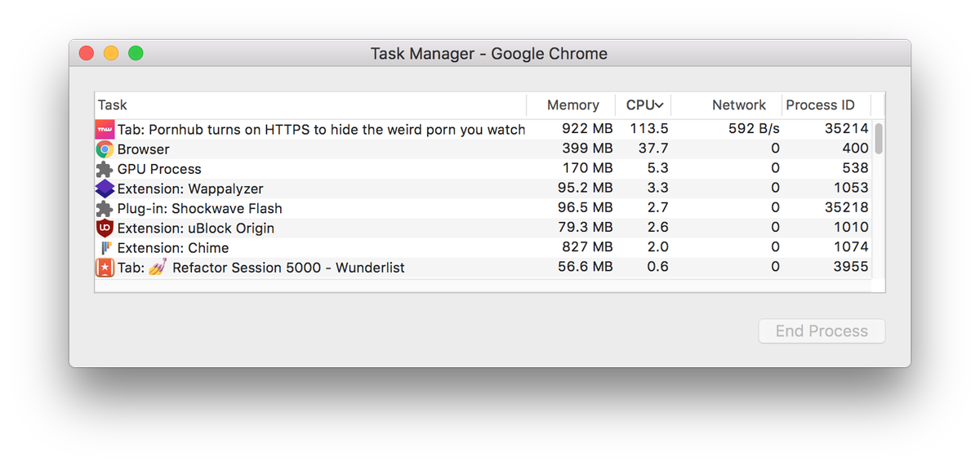Click process ID 1010
Viewport: 980px width, 466px height.
(851, 227)
